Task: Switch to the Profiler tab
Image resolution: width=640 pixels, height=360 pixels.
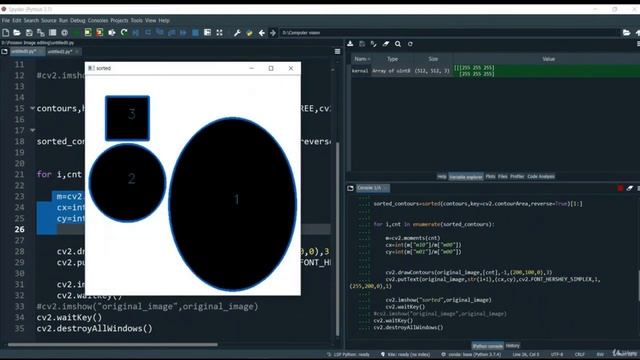Action: [517, 177]
